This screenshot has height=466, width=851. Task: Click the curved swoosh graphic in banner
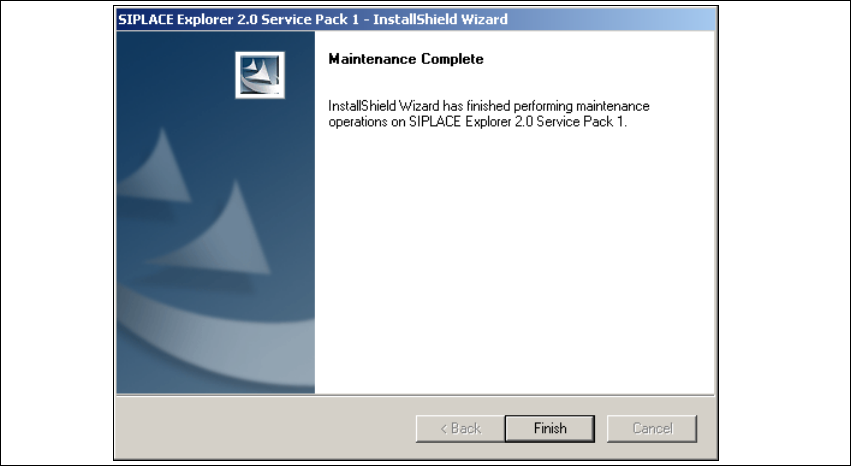(215, 336)
